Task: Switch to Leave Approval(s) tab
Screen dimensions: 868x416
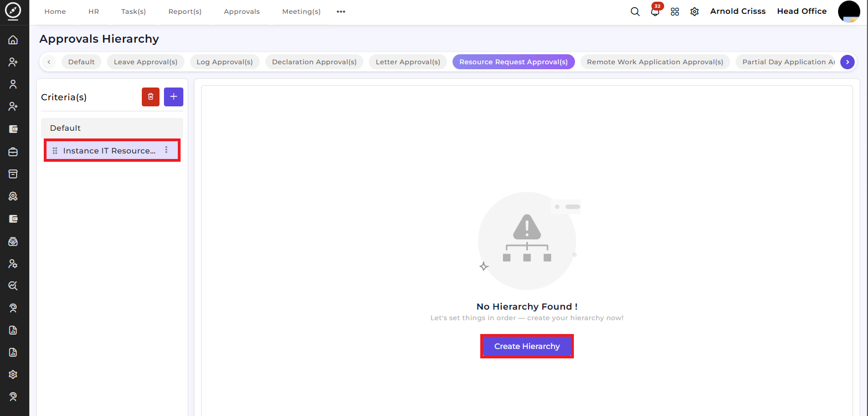Action: point(146,62)
